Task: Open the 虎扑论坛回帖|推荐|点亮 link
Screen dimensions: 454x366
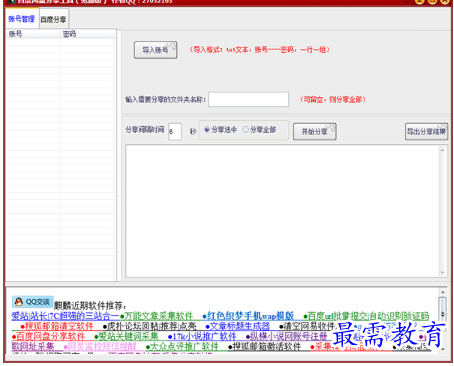Action: 151,326
